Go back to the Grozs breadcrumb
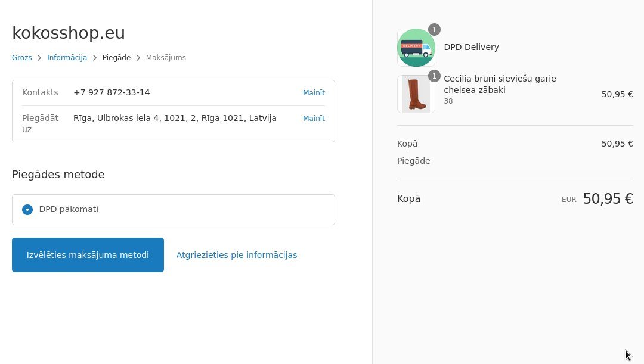This screenshot has width=644, height=364. [x=22, y=58]
